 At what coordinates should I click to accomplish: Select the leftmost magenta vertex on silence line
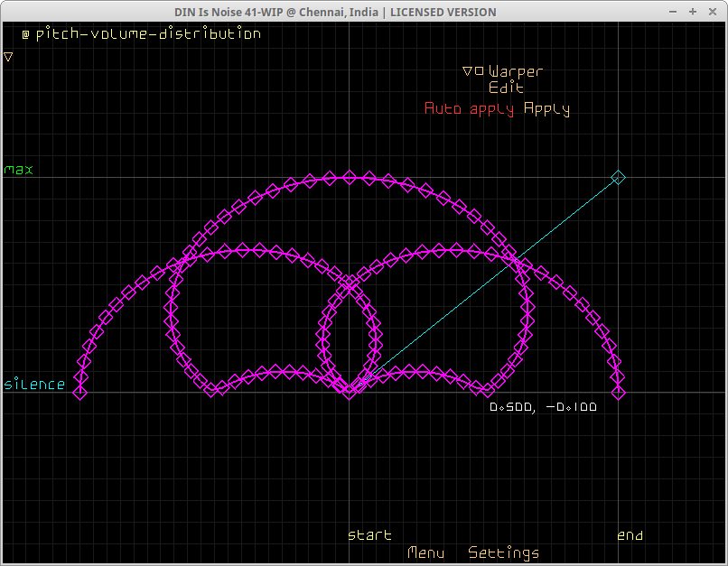(79, 392)
